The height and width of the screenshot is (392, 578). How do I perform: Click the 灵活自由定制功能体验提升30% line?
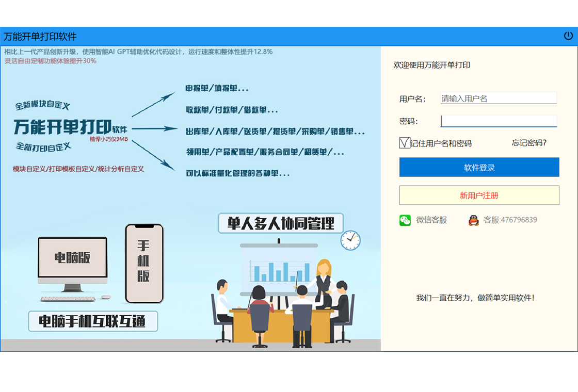tap(50, 61)
